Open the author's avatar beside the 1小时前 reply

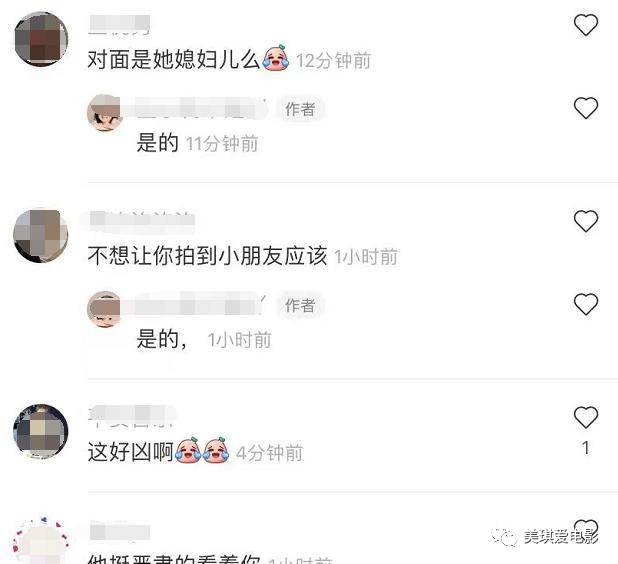(x=104, y=309)
